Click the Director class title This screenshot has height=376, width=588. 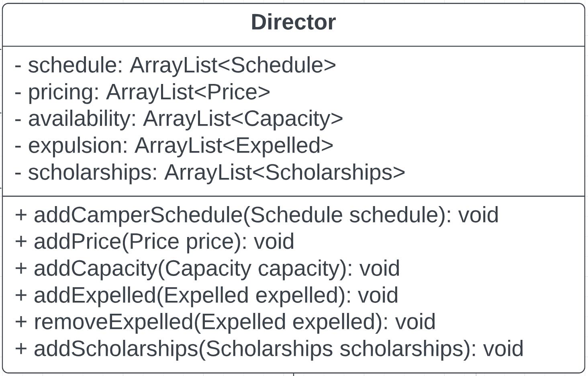(x=293, y=22)
